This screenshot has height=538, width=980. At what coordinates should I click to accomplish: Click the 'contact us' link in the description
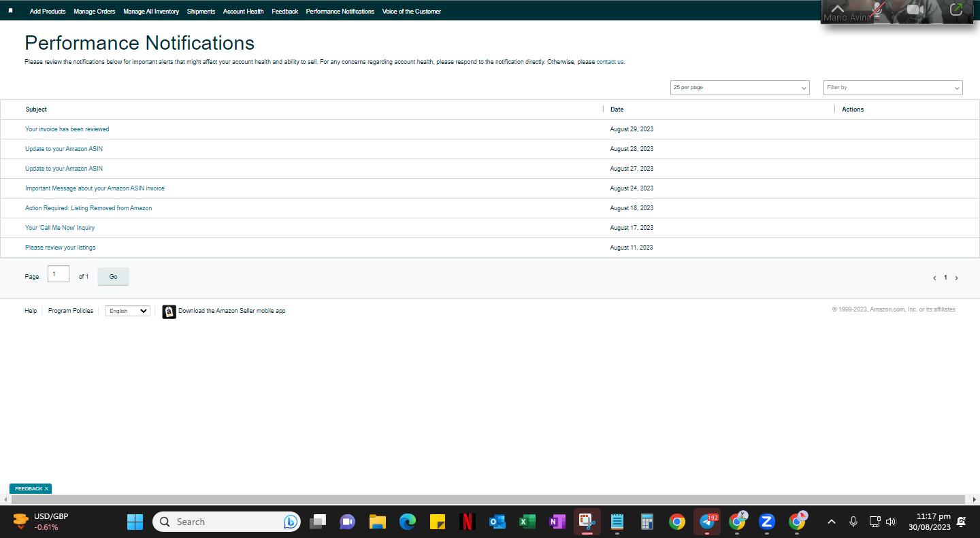pos(610,62)
